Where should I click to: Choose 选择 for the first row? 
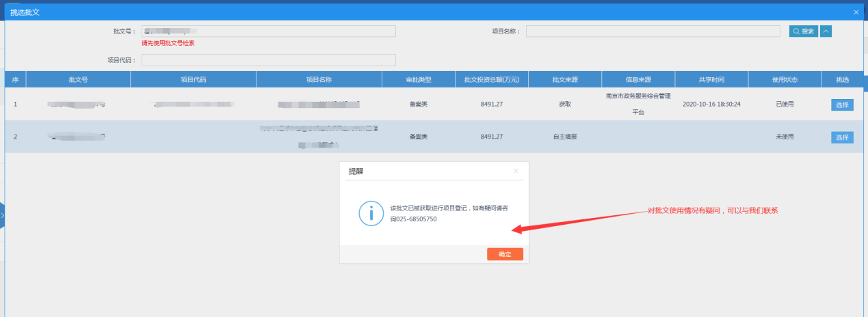point(842,105)
